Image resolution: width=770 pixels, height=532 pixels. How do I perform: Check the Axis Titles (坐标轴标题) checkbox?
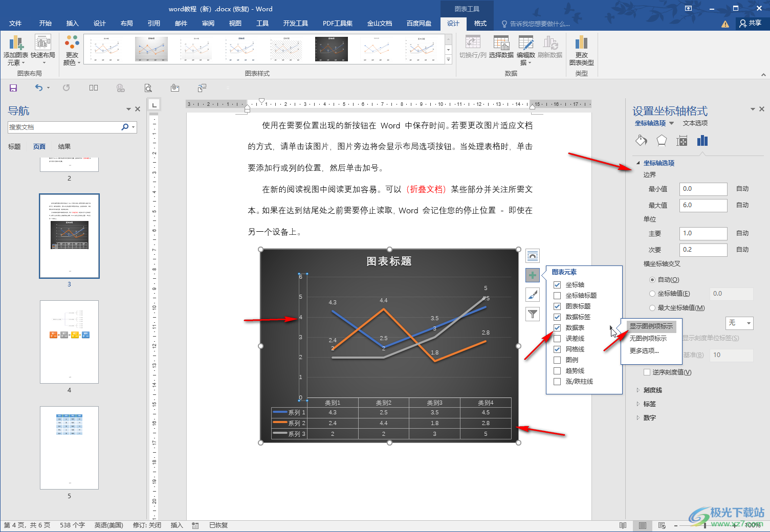tap(557, 296)
